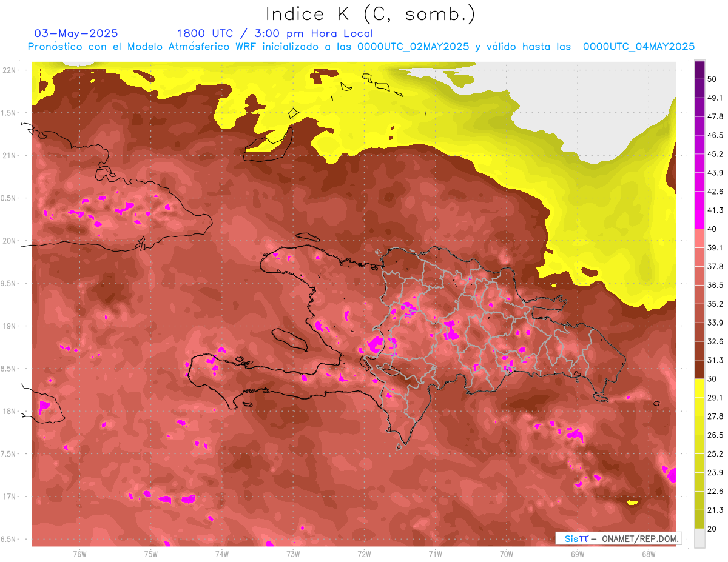Click the "69W" longitude label

[578, 554]
